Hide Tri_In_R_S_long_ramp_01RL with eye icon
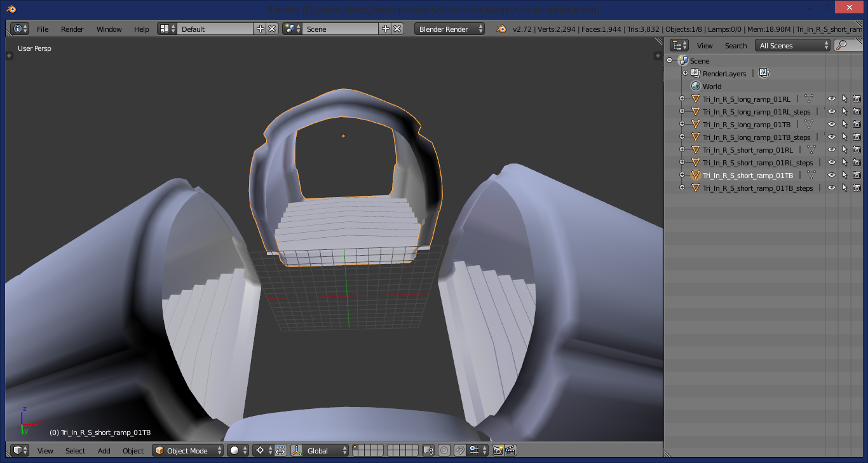 (831, 99)
